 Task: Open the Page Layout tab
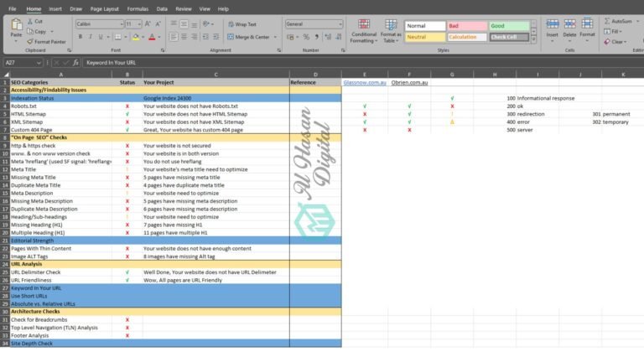(104, 8)
